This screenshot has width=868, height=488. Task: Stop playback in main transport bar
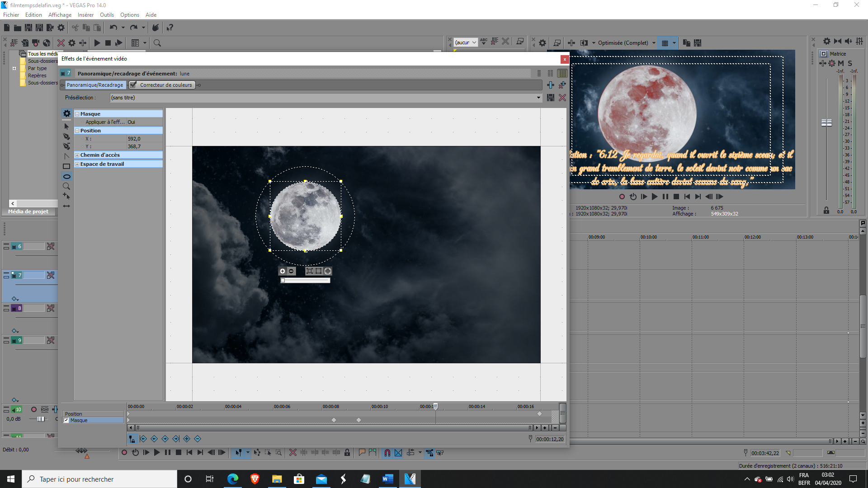[x=179, y=452]
